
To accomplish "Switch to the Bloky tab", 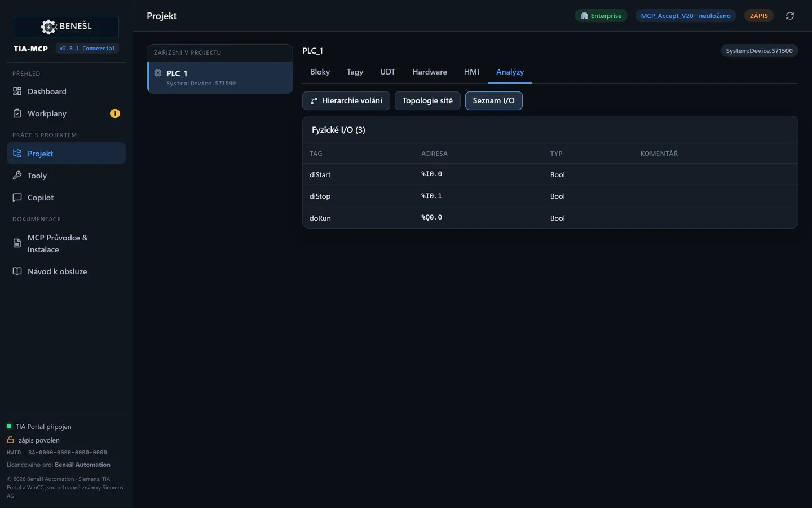I will [x=320, y=72].
